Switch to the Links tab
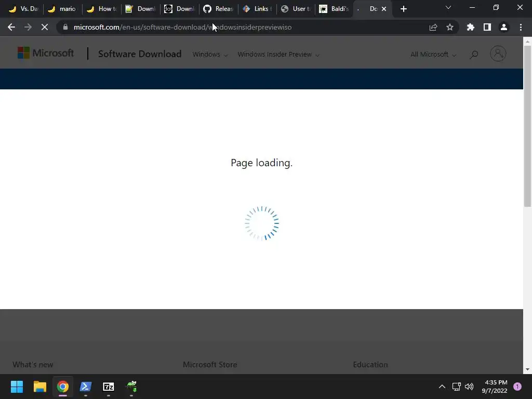The height and width of the screenshot is (399, 532). pos(258,9)
